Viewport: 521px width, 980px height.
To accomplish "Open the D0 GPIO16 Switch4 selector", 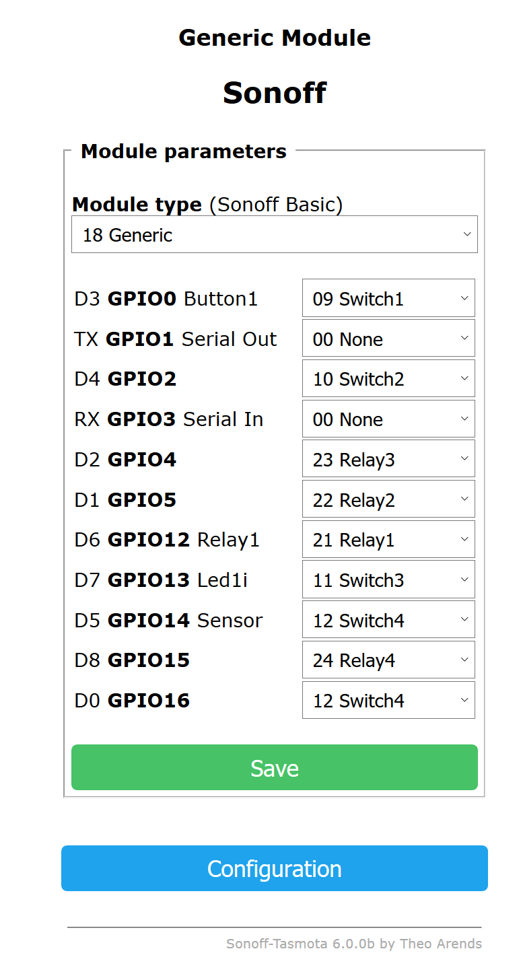I will pos(388,700).
